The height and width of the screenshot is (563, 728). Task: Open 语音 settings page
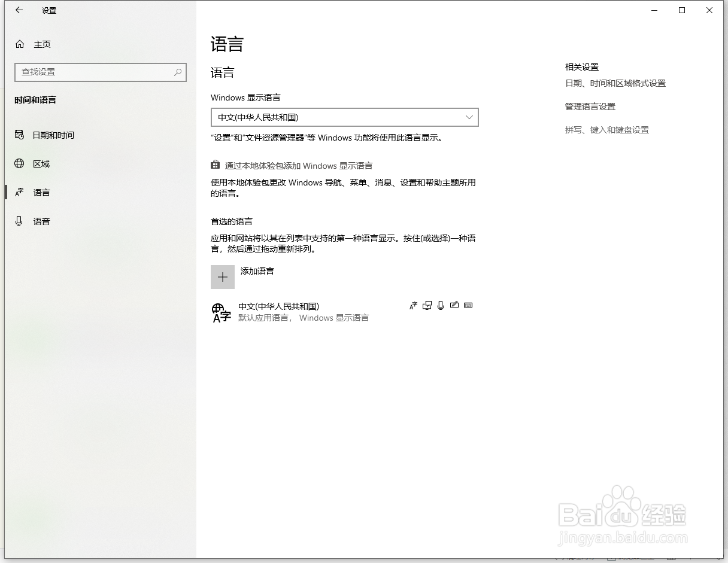tap(41, 221)
